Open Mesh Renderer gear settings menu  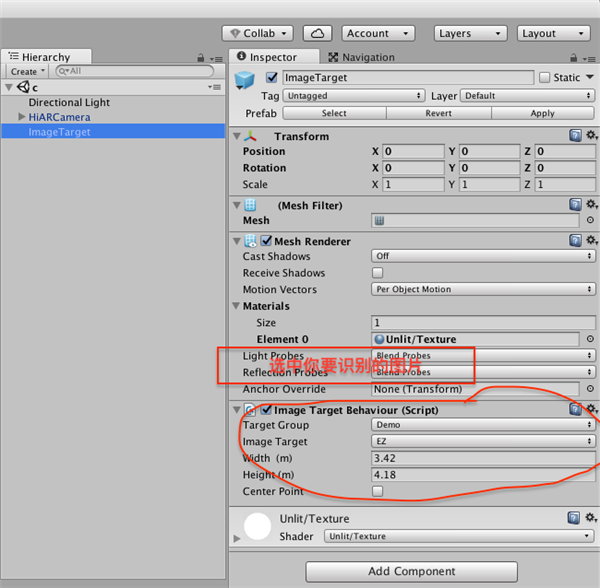[591, 240]
